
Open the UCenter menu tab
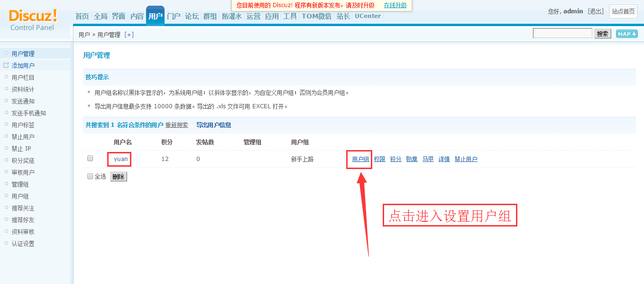[368, 16]
